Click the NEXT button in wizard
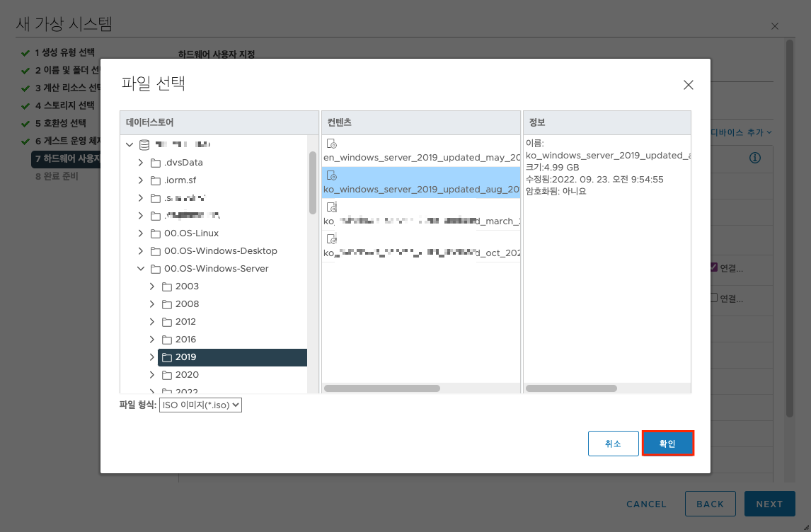Viewport: 811px width, 532px height. pos(770,504)
